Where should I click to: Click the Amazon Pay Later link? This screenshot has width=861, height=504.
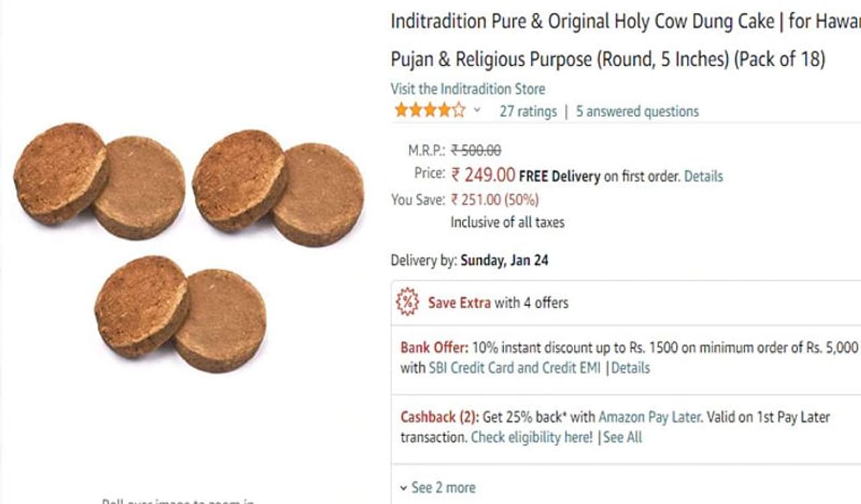pyautogui.click(x=649, y=417)
